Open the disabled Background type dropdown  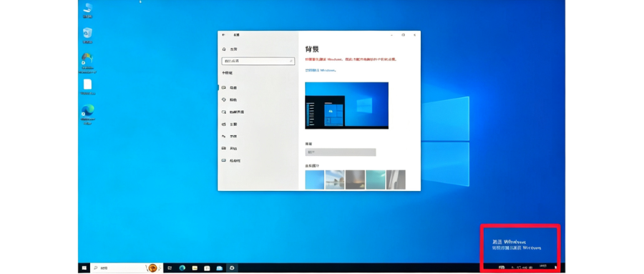pos(341,152)
